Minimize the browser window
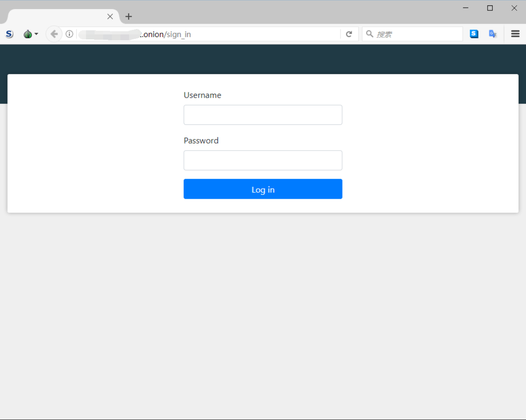Viewport: 526px width, 420px height. (x=466, y=8)
